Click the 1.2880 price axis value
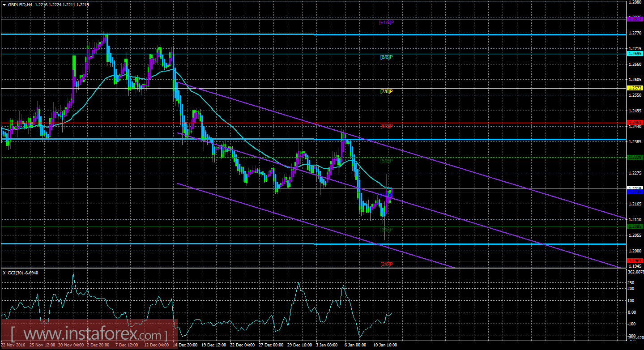 pos(635,2)
